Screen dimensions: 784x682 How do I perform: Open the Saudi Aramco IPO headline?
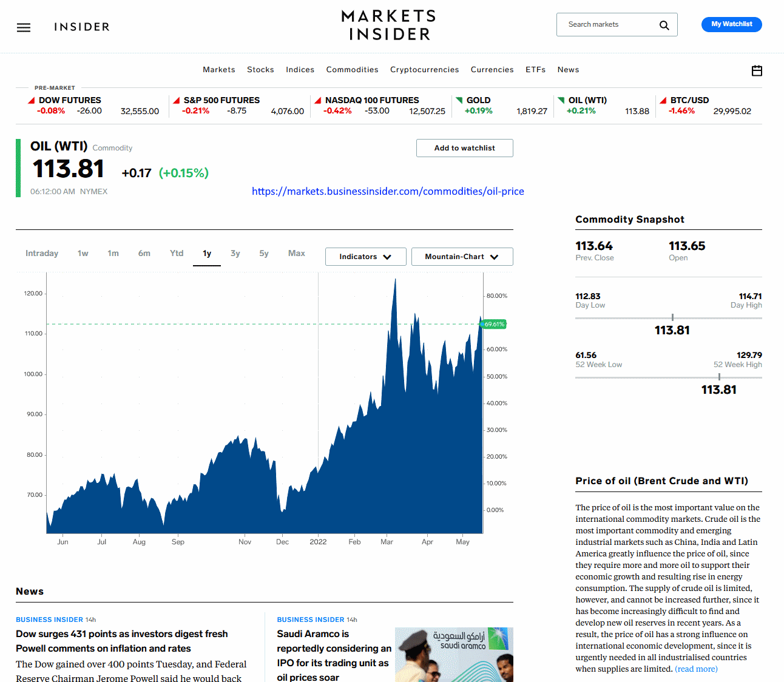[334, 655]
